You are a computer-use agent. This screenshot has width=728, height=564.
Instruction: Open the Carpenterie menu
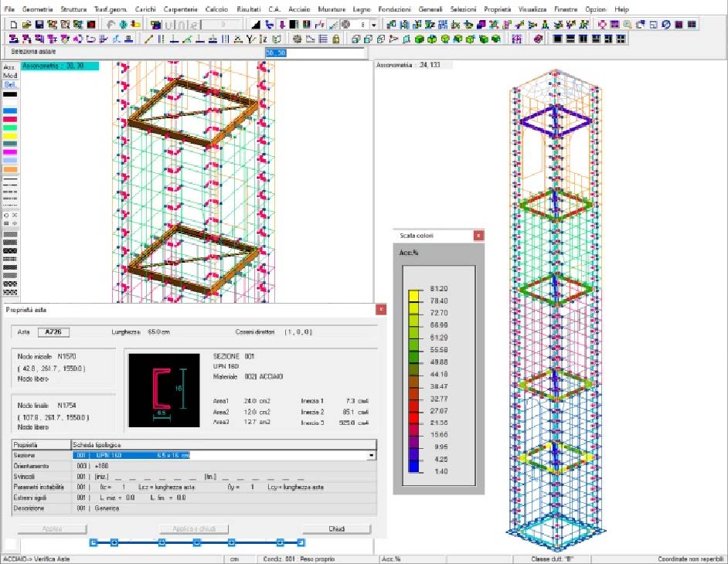(179, 8)
